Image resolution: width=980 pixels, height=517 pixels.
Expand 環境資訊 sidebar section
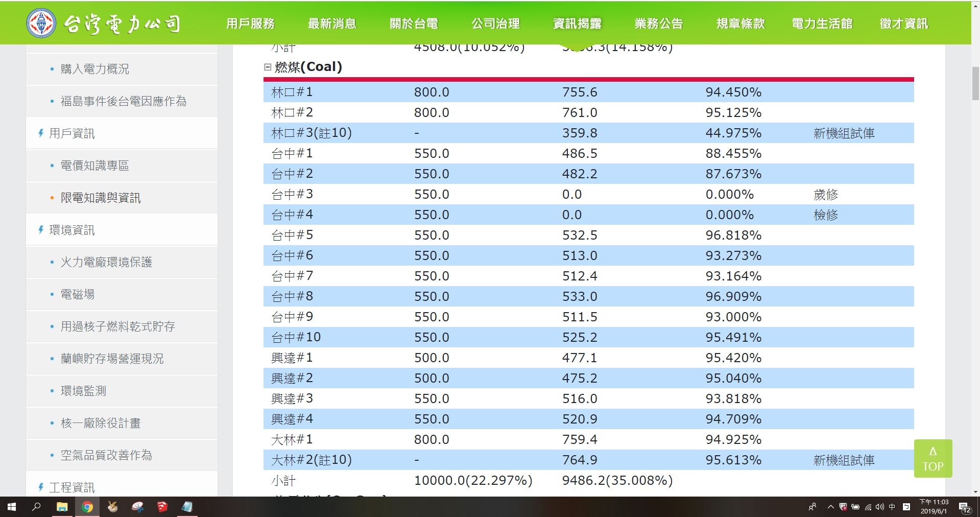pyautogui.click(x=72, y=230)
